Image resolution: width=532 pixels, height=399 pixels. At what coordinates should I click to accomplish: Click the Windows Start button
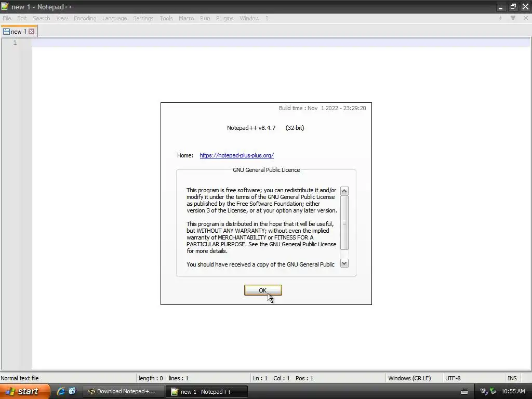tap(24, 392)
